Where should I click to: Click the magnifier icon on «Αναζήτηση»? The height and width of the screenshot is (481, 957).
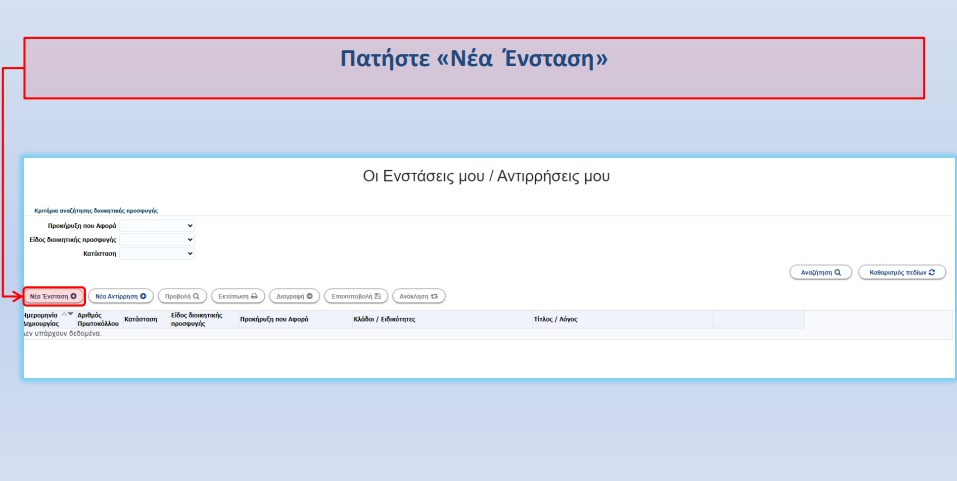click(837, 272)
